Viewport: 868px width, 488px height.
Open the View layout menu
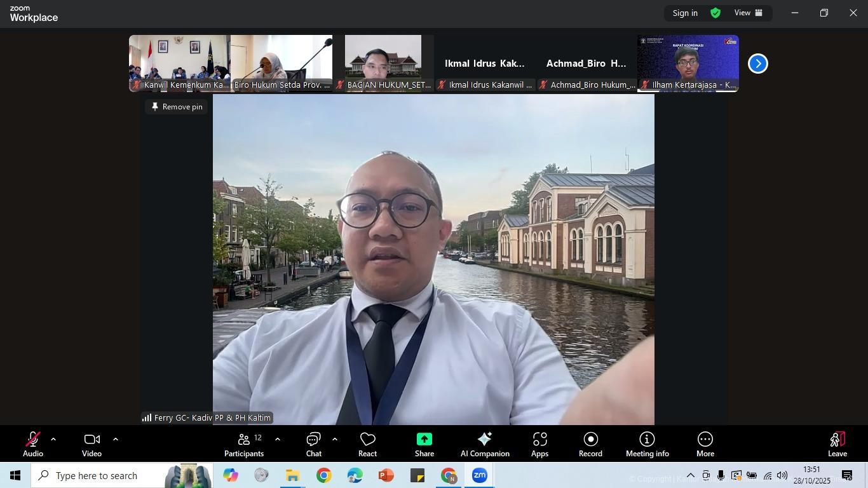[748, 13]
